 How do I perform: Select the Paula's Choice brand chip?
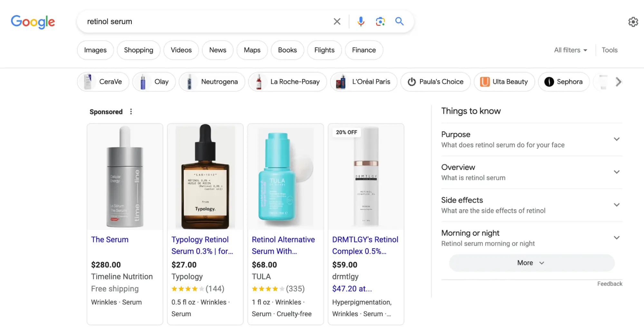click(x=436, y=82)
